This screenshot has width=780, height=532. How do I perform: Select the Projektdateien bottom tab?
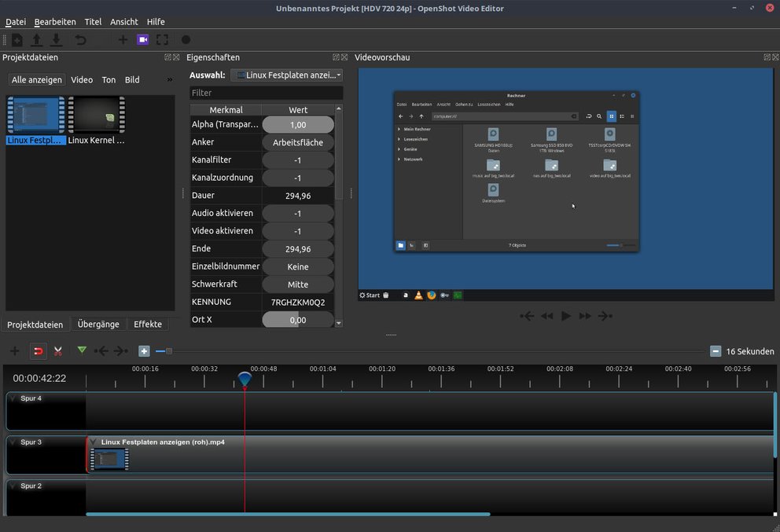35,325
